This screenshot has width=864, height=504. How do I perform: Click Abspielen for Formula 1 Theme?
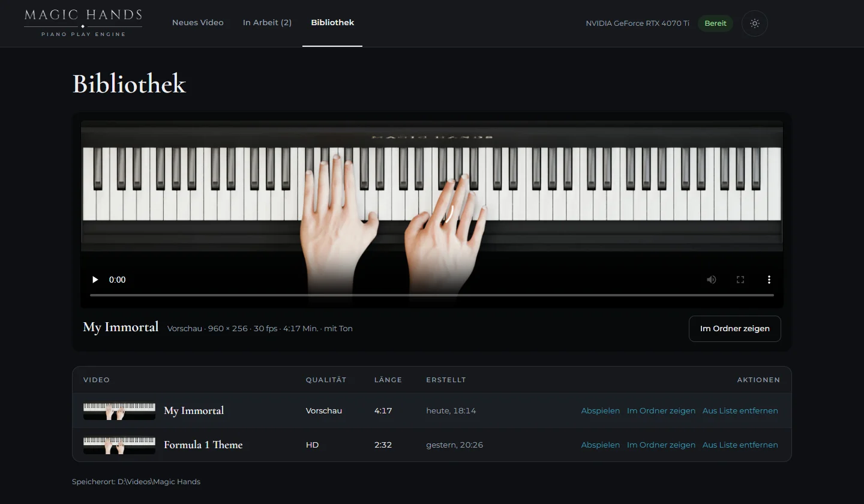point(601,445)
